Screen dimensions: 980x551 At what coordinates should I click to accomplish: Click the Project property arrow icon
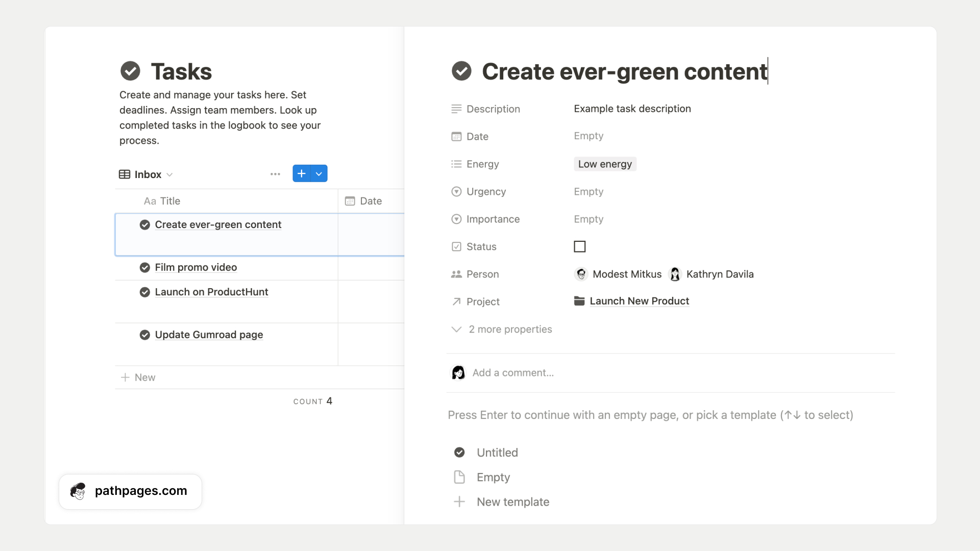pos(456,302)
